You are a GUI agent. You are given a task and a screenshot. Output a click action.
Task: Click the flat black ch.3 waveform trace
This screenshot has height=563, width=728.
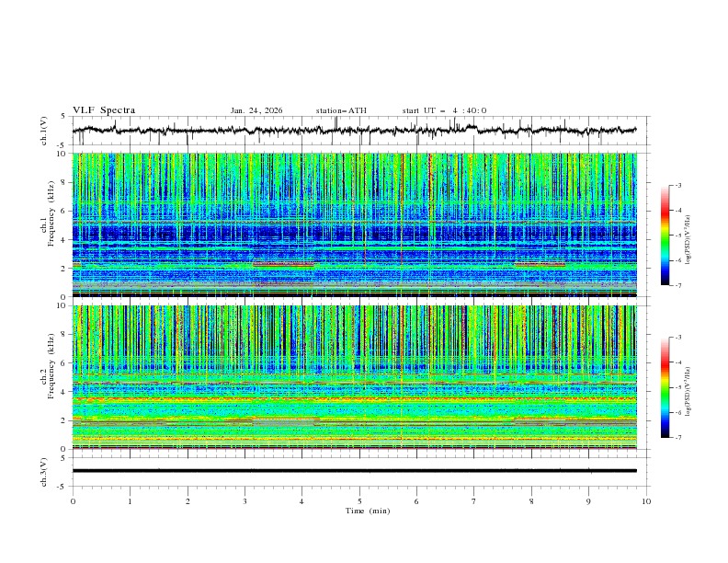point(355,470)
